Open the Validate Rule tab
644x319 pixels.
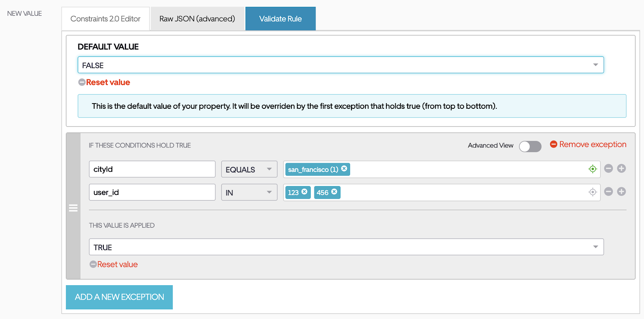[x=281, y=19]
